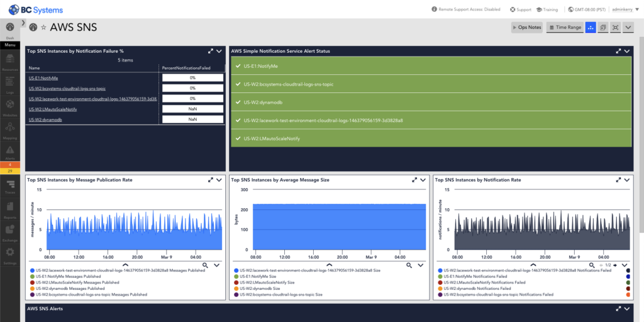Click magnifier in Average Message Size legend
Viewport: 644px width, 322px height.
pos(409,265)
